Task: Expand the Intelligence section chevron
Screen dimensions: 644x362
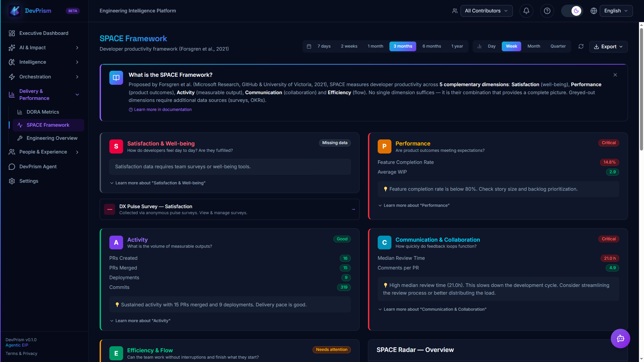Action: coord(77,62)
